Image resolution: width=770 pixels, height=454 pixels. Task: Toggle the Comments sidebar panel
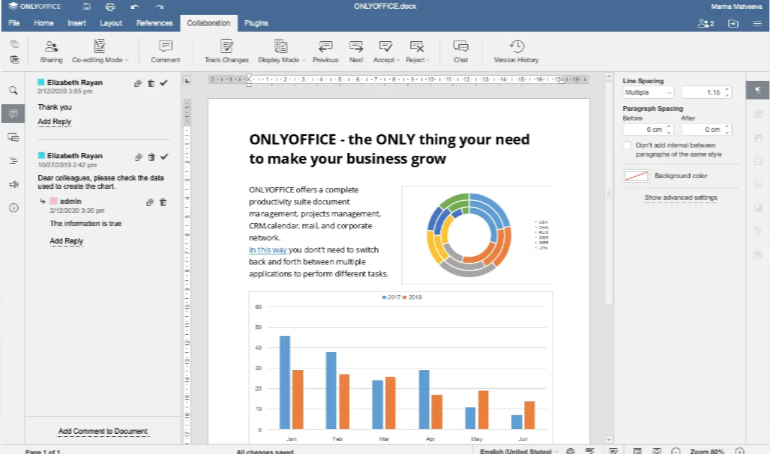[13, 113]
